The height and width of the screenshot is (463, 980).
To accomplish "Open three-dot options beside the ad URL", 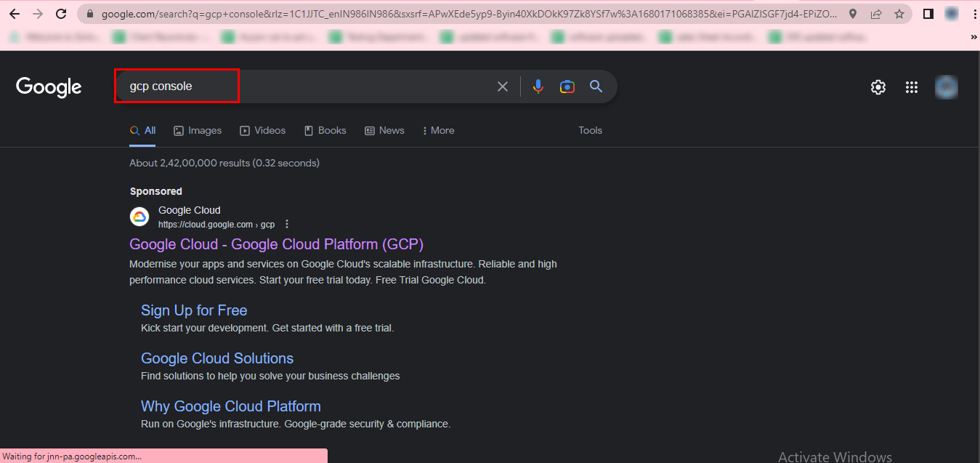I will click(x=287, y=224).
